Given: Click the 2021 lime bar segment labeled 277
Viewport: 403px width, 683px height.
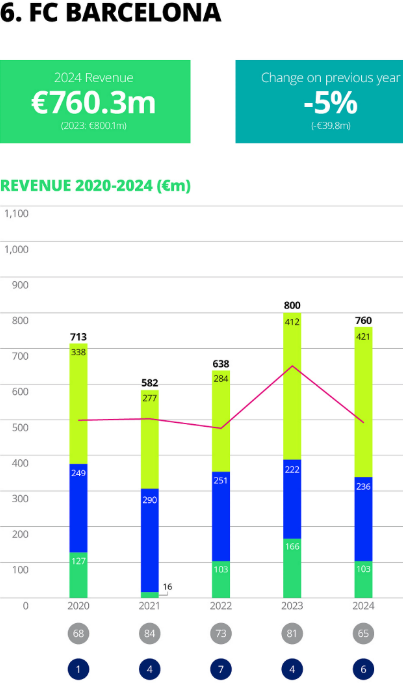Looking at the screenshot, I should coord(149,440).
